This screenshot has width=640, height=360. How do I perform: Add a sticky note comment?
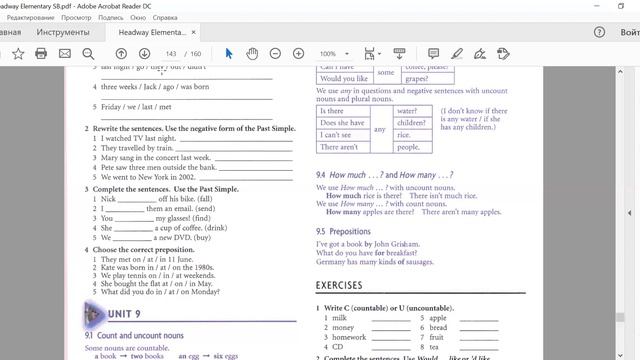point(433,53)
